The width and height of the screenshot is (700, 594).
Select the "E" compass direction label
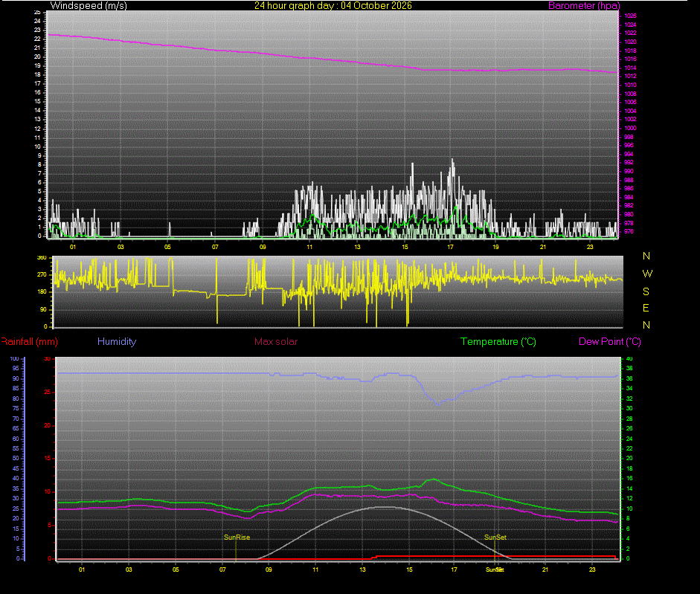pos(646,308)
